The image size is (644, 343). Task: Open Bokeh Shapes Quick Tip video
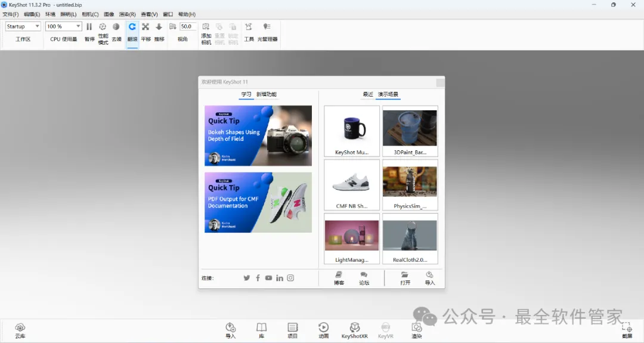click(258, 135)
